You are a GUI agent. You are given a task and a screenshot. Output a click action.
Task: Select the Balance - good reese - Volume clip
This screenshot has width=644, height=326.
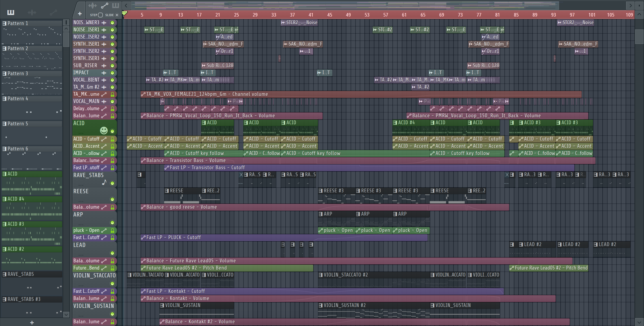tap(325, 207)
